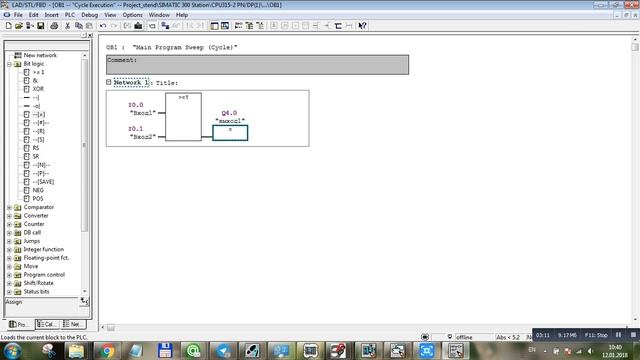The height and width of the screenshot is (360, 640).
Task: Select the --[N]-- negative edge element
Action: [x=41, y=165]
